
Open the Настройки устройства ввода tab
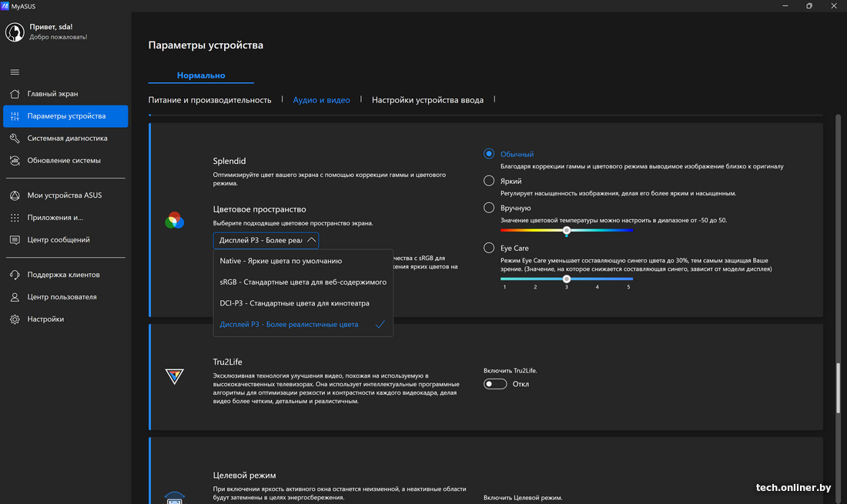pyautogui.click(x=427, y=100)
